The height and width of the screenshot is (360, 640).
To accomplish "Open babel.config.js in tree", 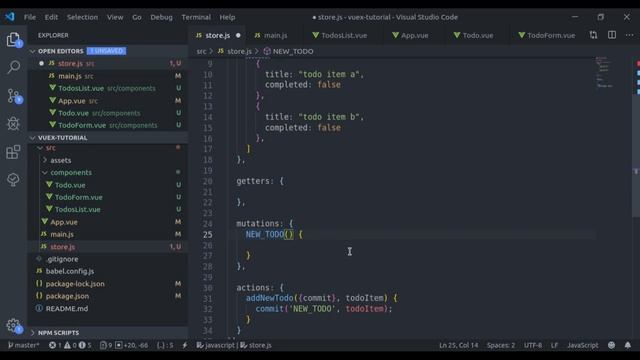I will 108,271.
